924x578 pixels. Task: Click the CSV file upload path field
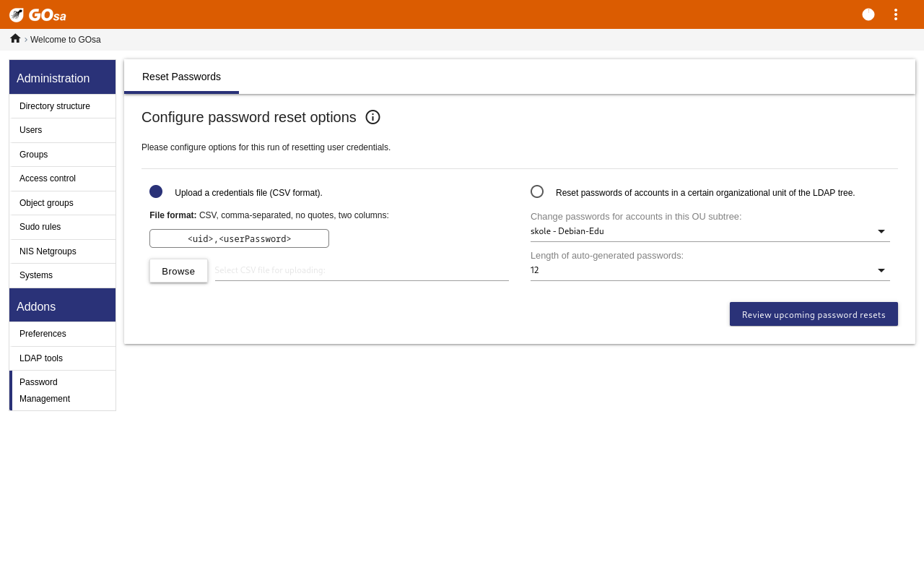362,270
